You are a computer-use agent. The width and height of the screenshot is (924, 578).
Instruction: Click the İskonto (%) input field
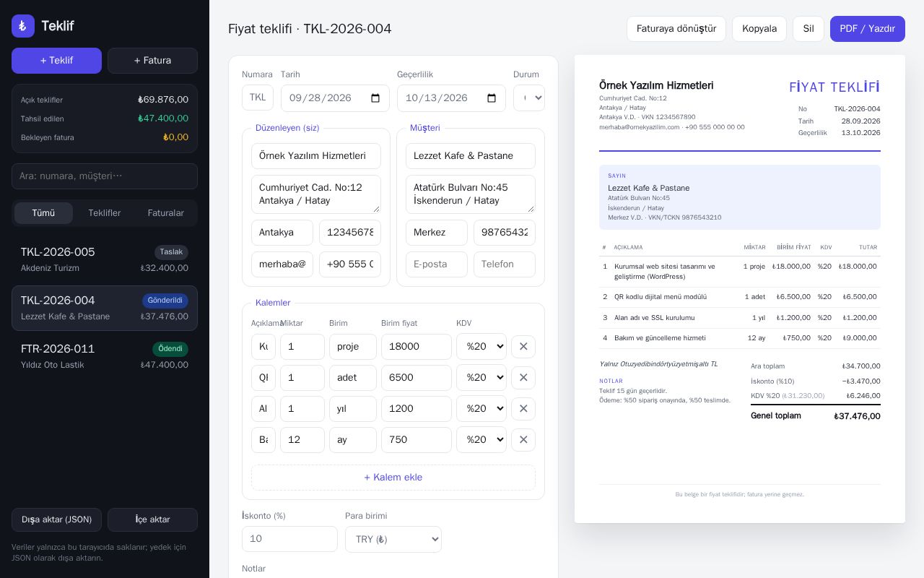pyautogui.click(x=289, y=539)
